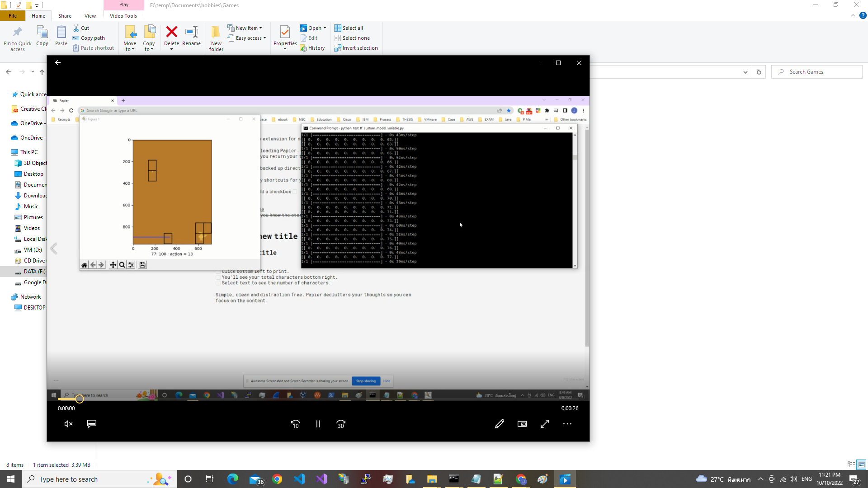Refresh the Games folder
868x488 pixels.
[x=759, y=72]
